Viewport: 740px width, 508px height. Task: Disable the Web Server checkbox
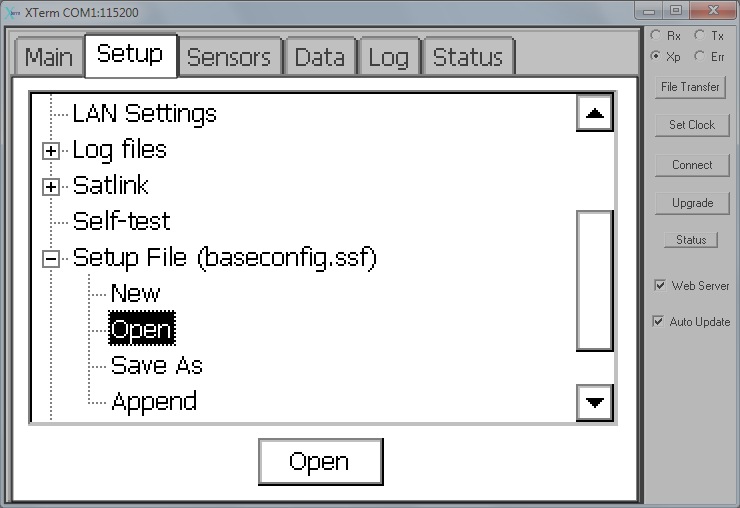click(x=659, y=286)
